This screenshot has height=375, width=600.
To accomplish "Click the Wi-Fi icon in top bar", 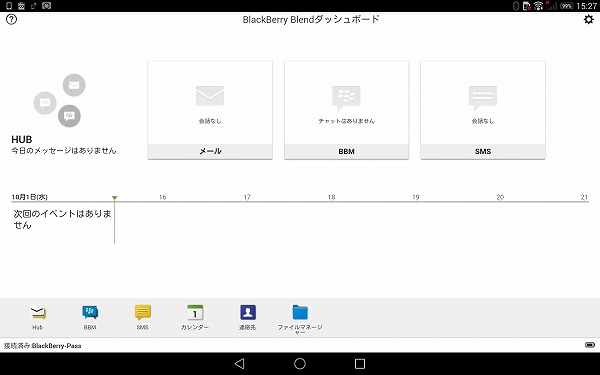I will pos(538,6).
